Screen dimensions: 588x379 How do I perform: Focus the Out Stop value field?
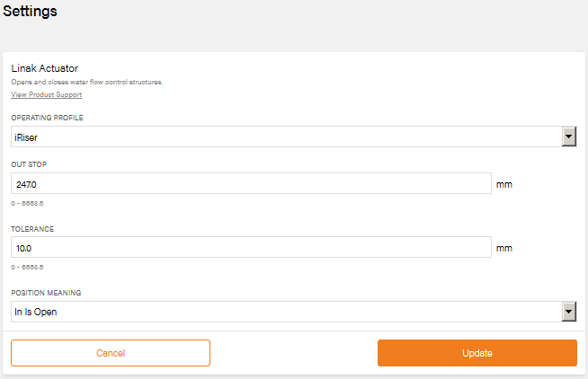251,183
